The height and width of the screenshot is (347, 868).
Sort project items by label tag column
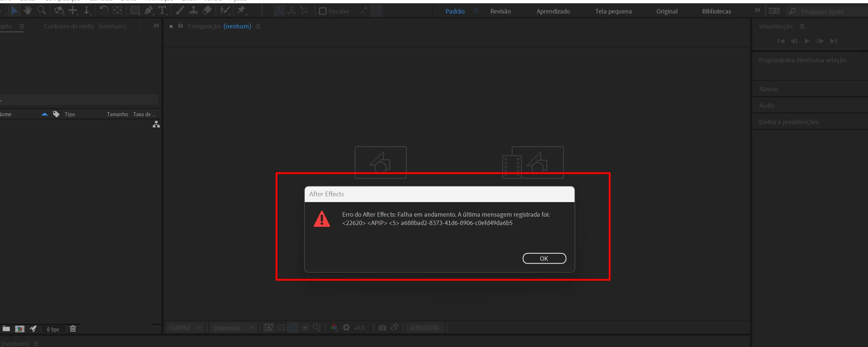point(56,114)
